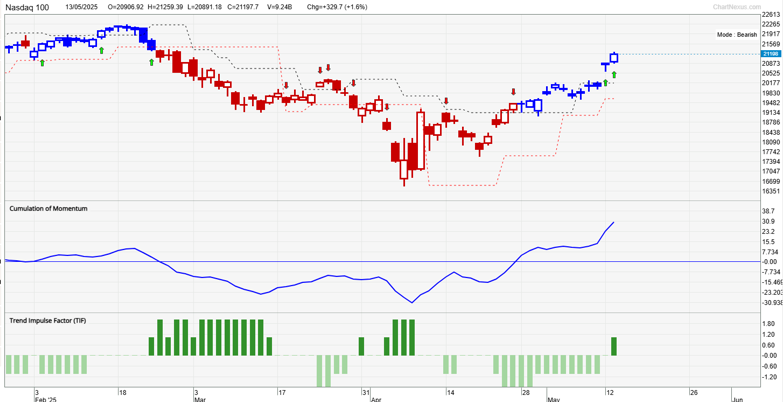Click the -7.734 momentum axis label

[x=771, y=272]
